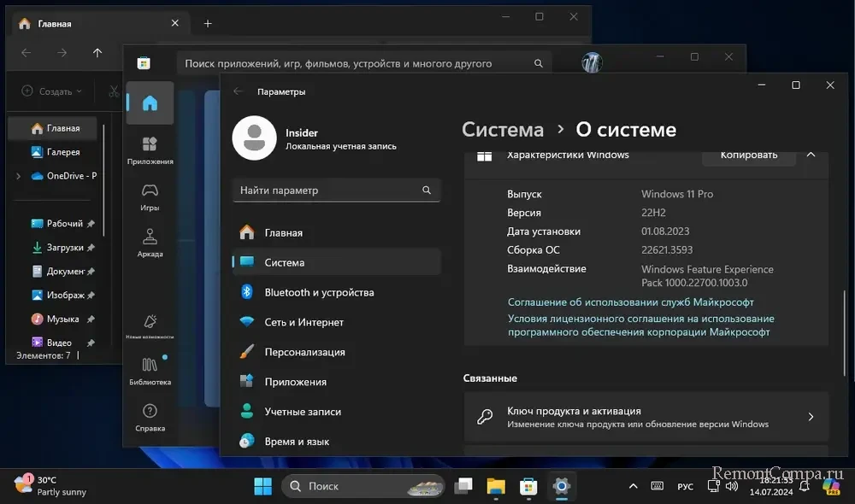Click the Microsoft Store search field
This screenshot has width=855, height=504.
pos(363,63)
